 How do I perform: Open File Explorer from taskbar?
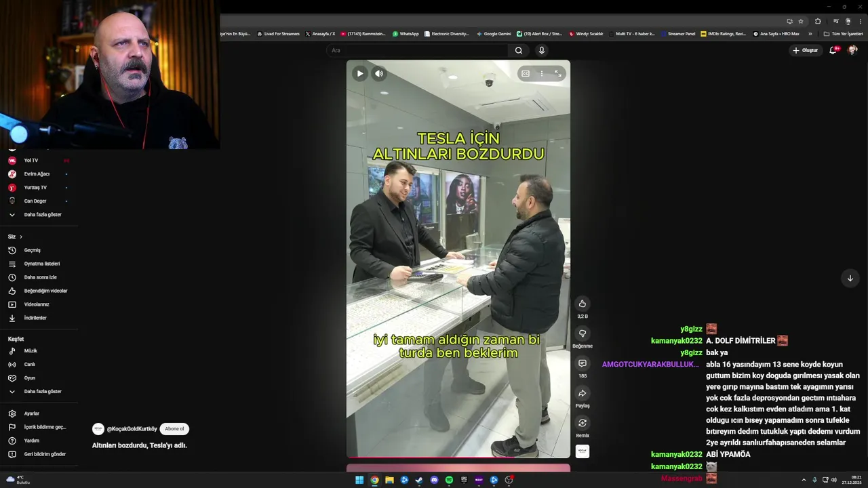389,480
